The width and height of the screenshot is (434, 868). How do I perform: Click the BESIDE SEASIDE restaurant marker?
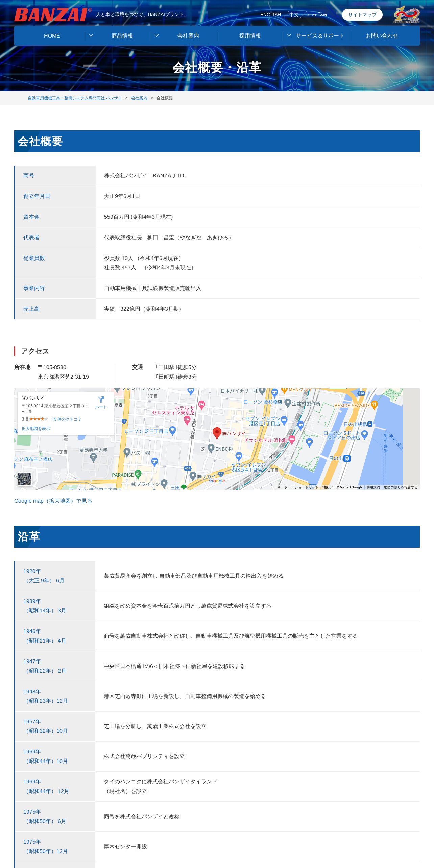coord(374,405)
